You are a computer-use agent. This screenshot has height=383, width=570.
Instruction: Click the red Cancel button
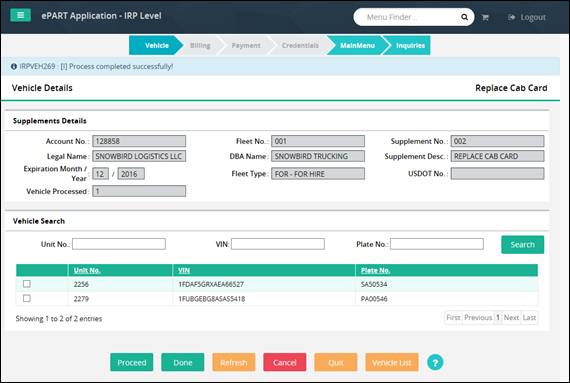click(x=285, y=362)
